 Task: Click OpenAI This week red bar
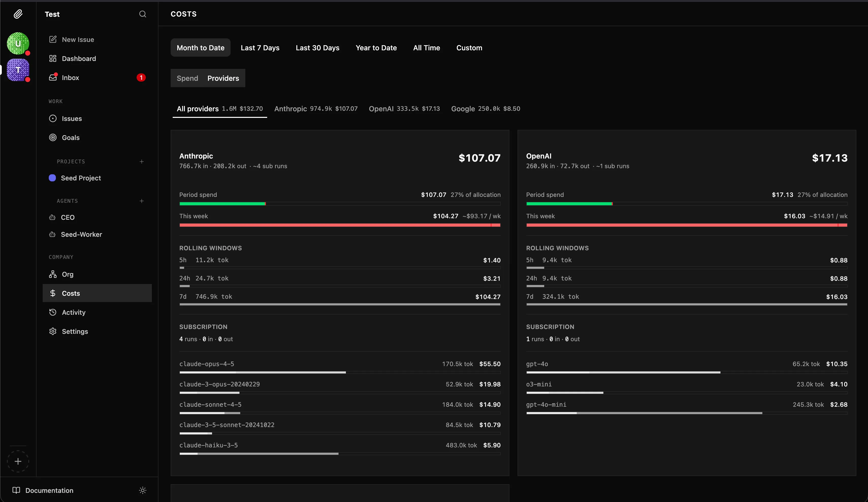pos(686,225)
